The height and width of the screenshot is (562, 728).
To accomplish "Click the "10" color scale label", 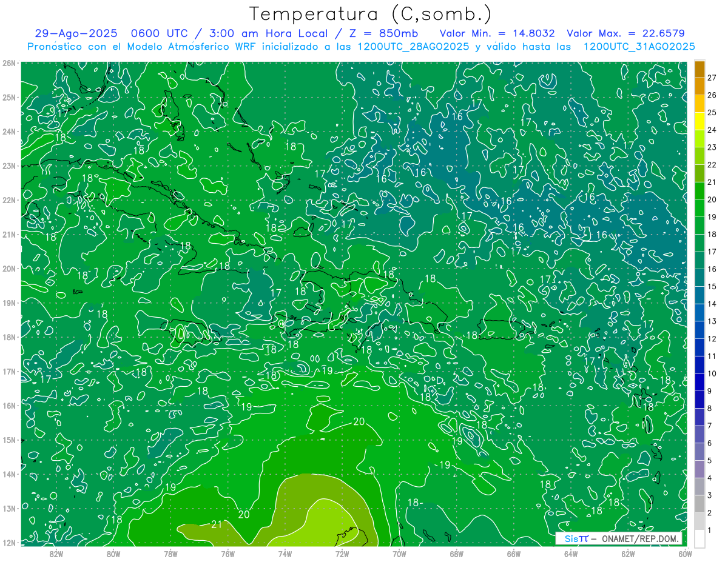I will click(x=712, y=373).
